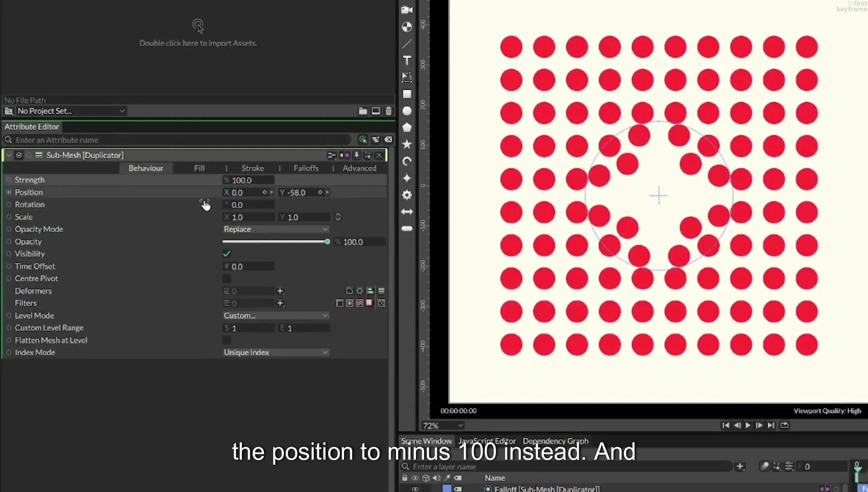
Task: Open the No Project Set dropdown
Action: (x=71, y=111)
